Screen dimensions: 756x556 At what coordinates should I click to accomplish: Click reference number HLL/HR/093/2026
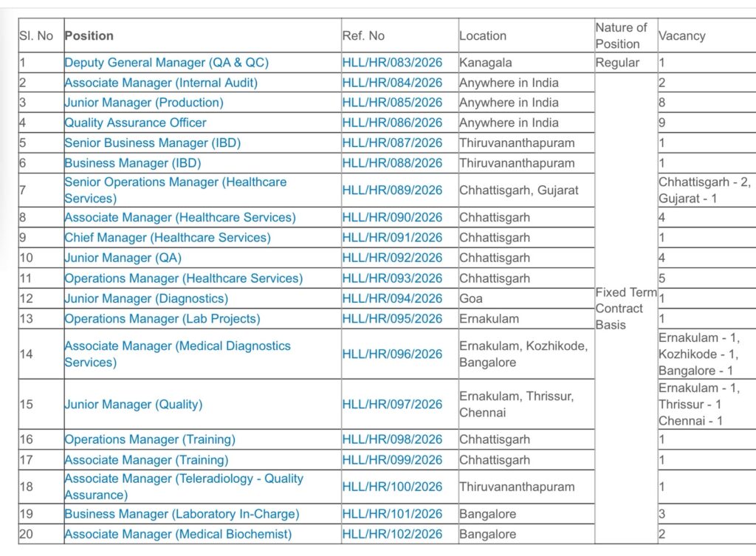(x=392, y=278)
